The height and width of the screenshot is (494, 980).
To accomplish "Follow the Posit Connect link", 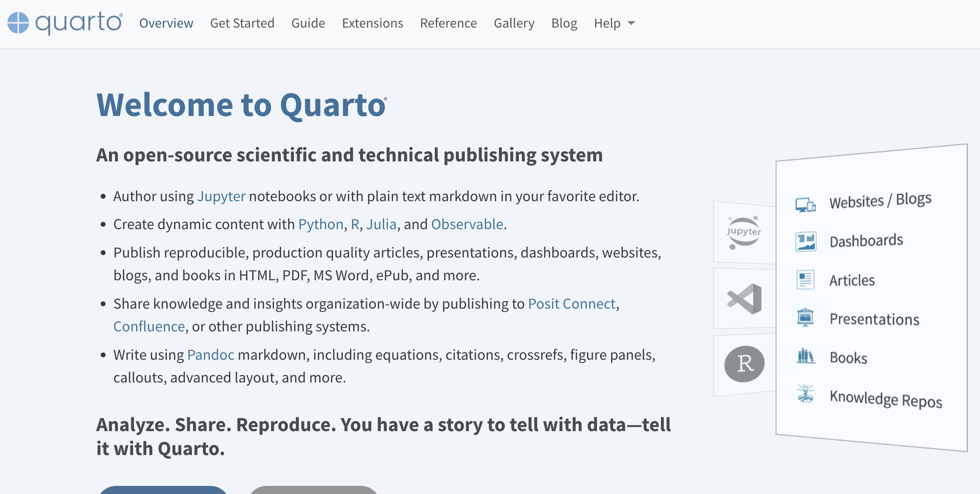I will coord(572,304).
